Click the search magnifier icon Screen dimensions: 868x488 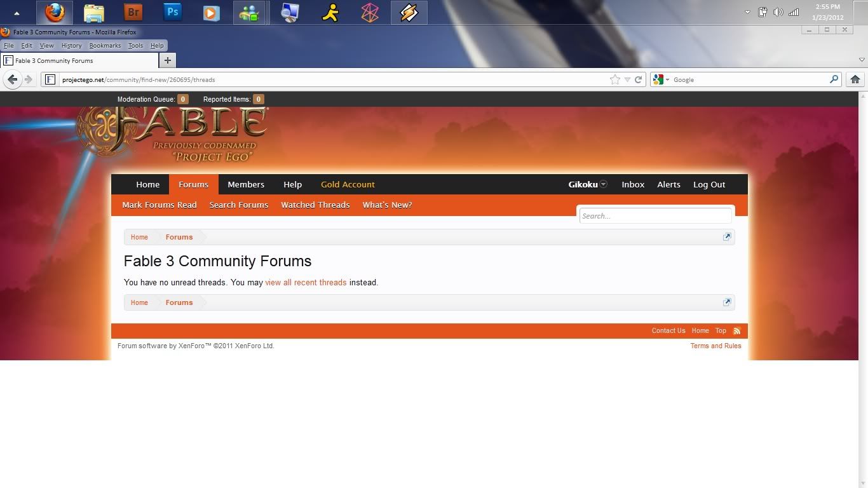tap(834, 79)
